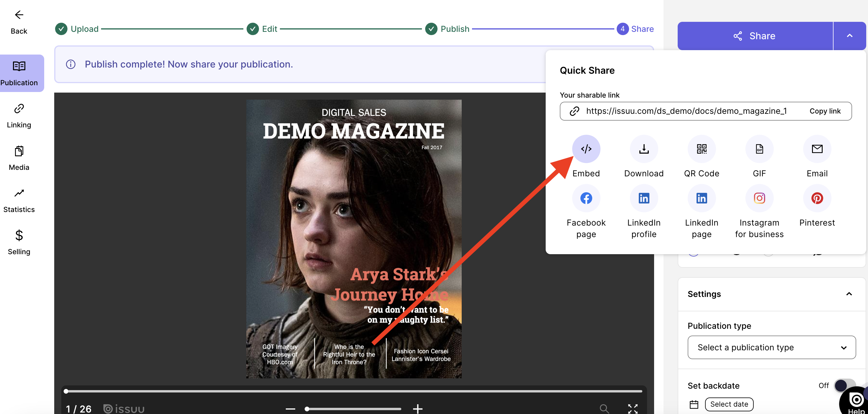
Task: Go to the Edit step
Action: point(262,29)
